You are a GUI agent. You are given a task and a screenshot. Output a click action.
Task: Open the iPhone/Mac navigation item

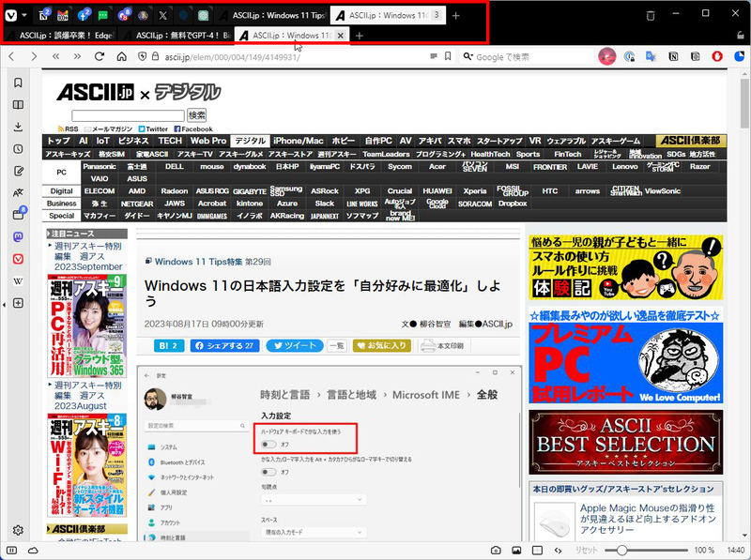[x=299, y=141]
